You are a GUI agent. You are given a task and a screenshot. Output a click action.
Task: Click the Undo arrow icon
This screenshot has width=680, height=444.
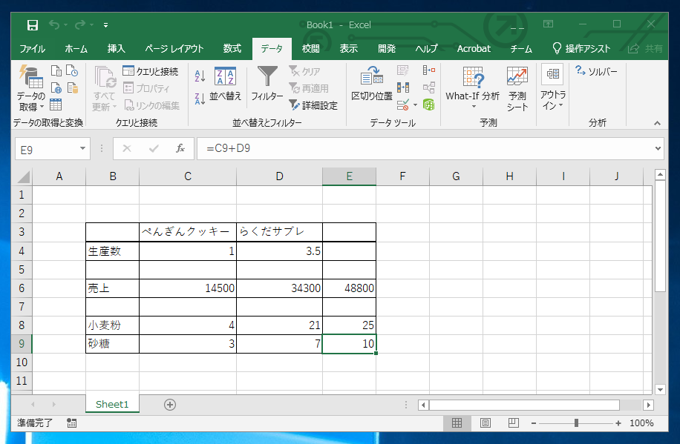54,25
